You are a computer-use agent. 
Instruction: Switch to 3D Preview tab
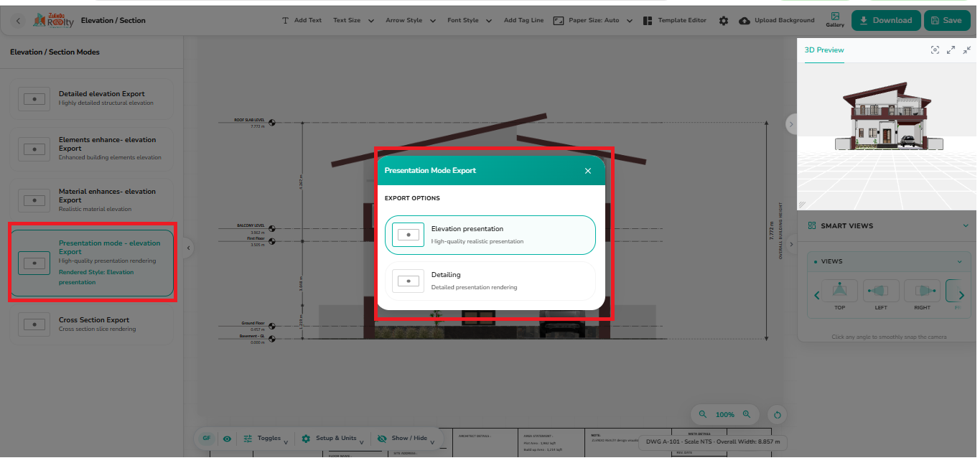824,50
